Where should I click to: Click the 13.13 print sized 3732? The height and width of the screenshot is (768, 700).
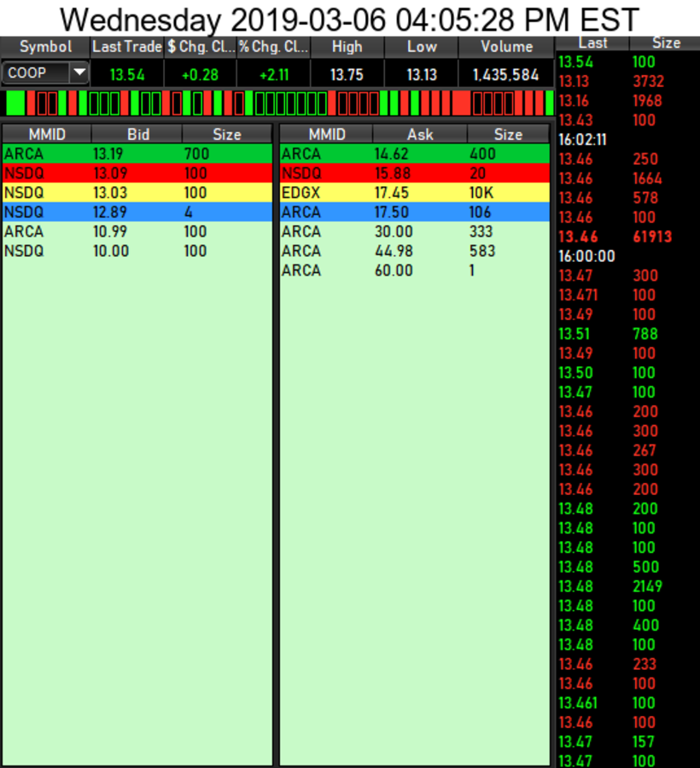628,81
